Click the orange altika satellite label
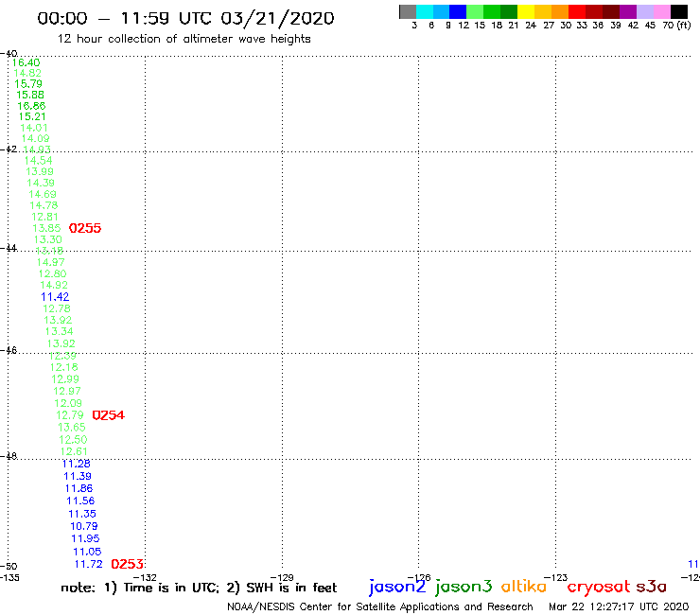The image size is (700, 615). click(524, 587)
